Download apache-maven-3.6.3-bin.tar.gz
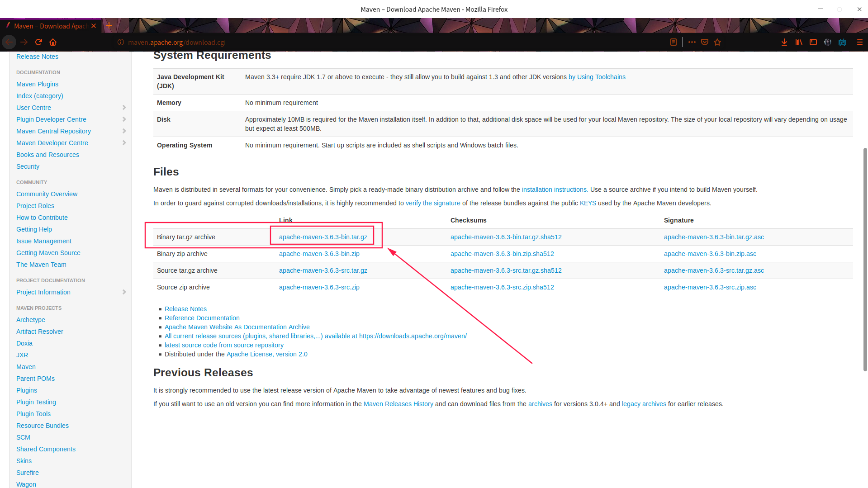The height and width of the screenshot is (488, 868). coord(323,237)
